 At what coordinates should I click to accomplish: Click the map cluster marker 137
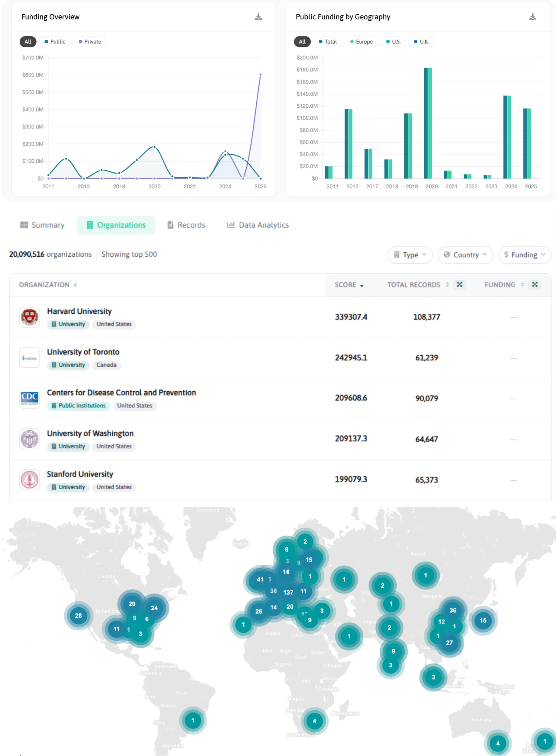coord(288,592)
